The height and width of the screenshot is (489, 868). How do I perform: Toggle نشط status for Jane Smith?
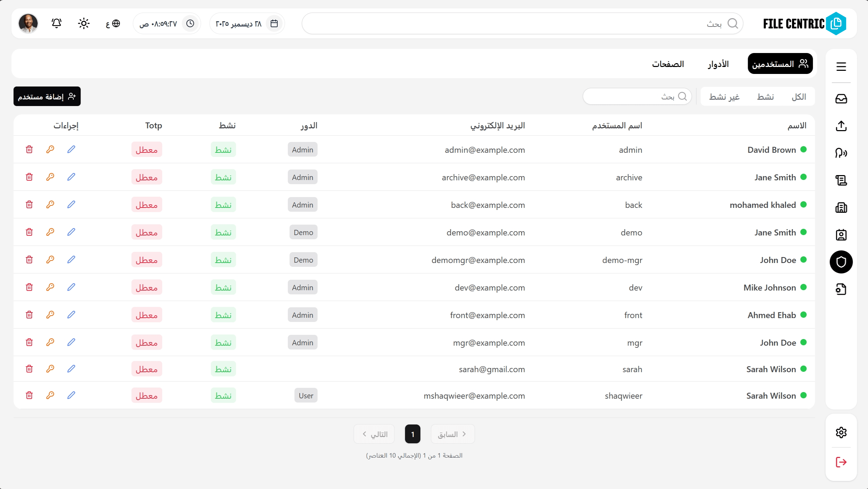[x=223, y=177]
